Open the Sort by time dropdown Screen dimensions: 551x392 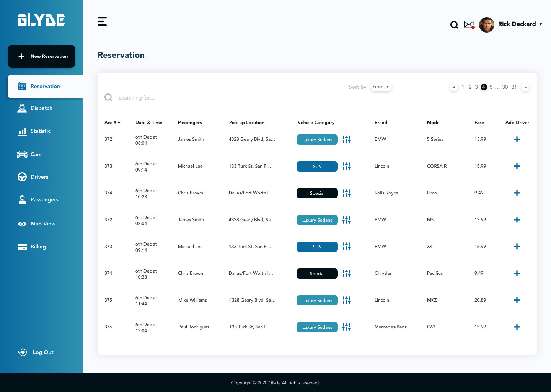point(381,87)
